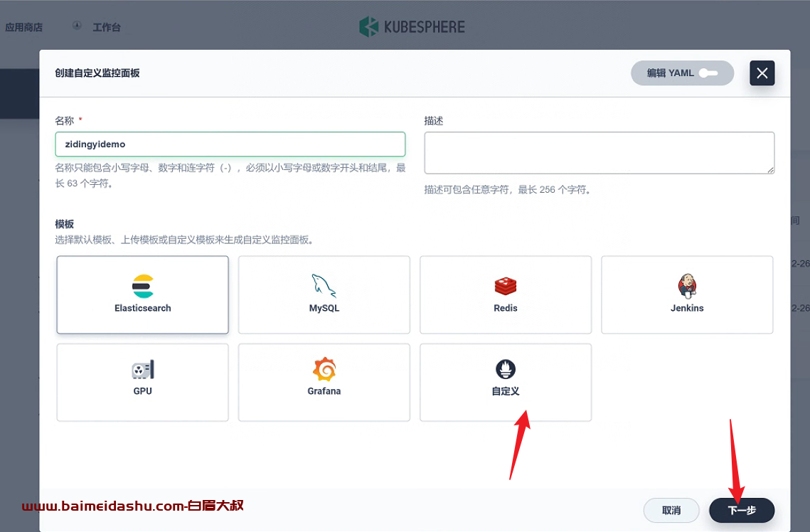810x532 pixels.
Task: Click the Jenkins template label
Action: pyautogui.click(x=687, y=309)
